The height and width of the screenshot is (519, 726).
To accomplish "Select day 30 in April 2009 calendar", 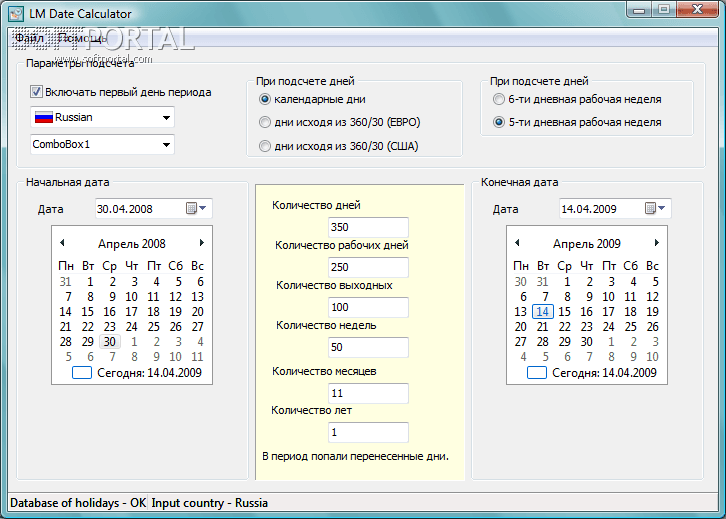I will (x=587, y=342).
